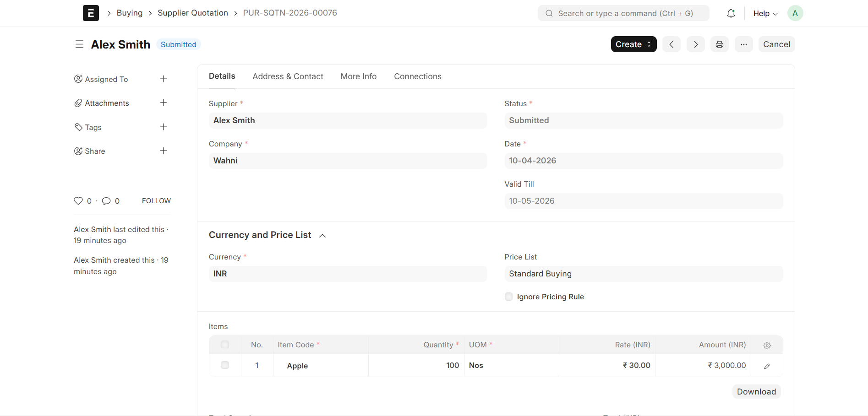The image size is (868, 416).
Task: Open the three-dots more menu
Action: [744, 44]
